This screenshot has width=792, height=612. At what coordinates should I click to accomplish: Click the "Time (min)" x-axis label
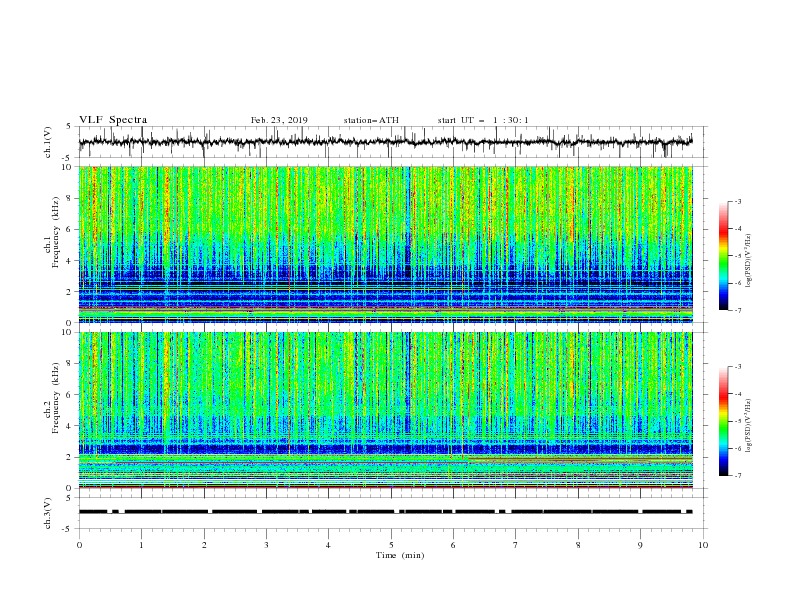(x=400, y=555)
